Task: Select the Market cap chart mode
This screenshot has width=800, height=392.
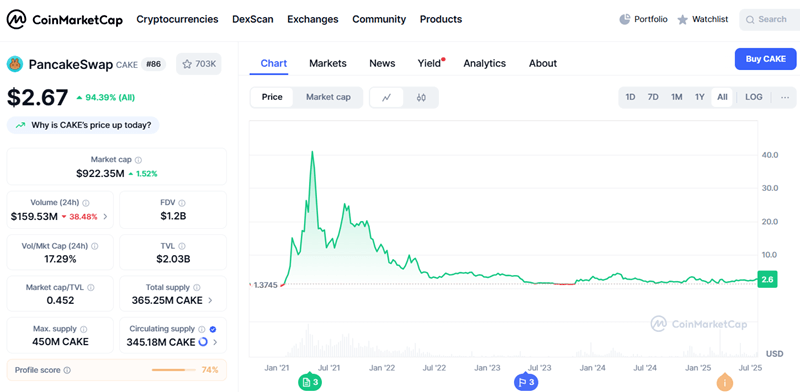Action: pyautogui.click(x=328, y=97)
